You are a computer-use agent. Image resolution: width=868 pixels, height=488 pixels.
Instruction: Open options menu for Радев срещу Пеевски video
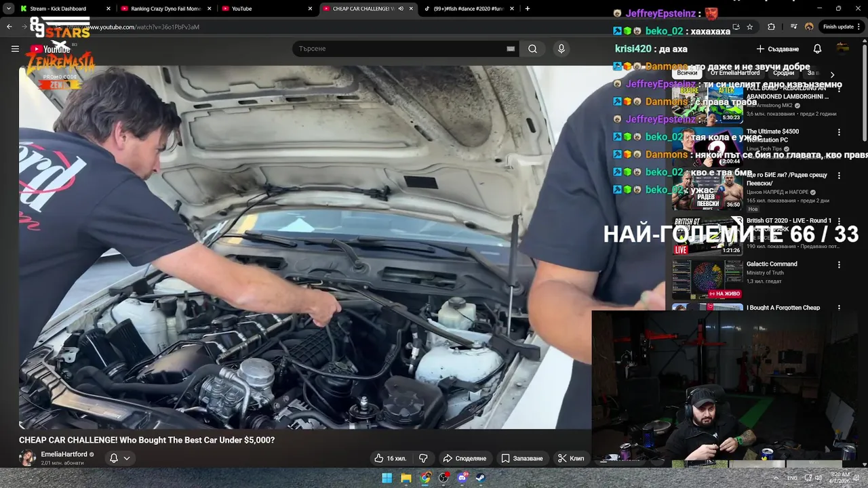[x=839, y=176]
